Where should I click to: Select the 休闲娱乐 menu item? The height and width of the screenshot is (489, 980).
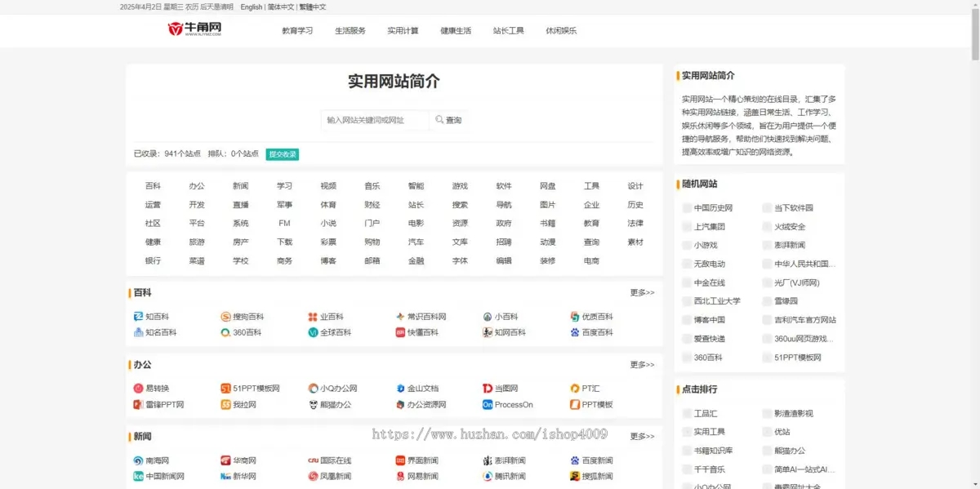click(561, 31)
